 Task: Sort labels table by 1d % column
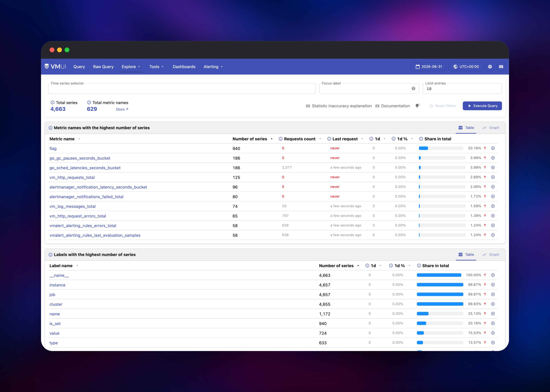(400, 266)
